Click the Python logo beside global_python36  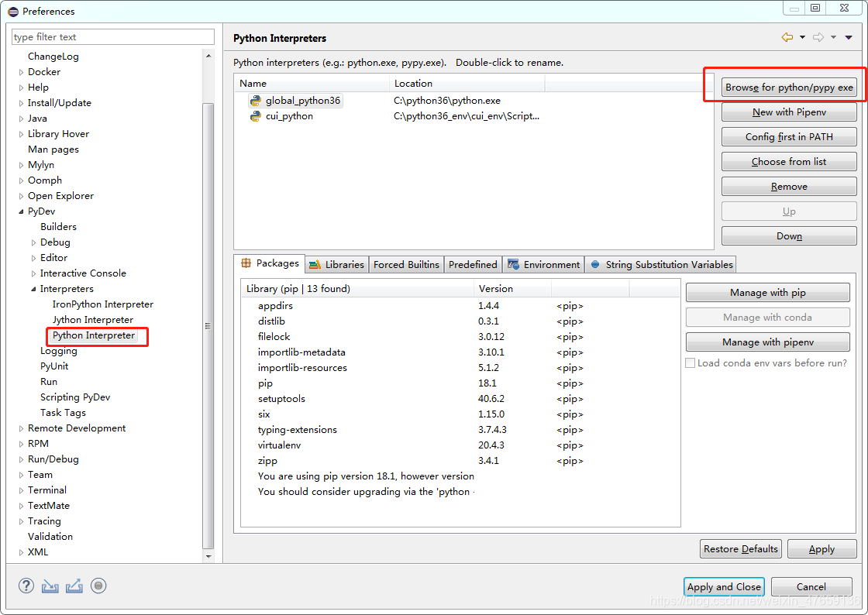point(257,101)
